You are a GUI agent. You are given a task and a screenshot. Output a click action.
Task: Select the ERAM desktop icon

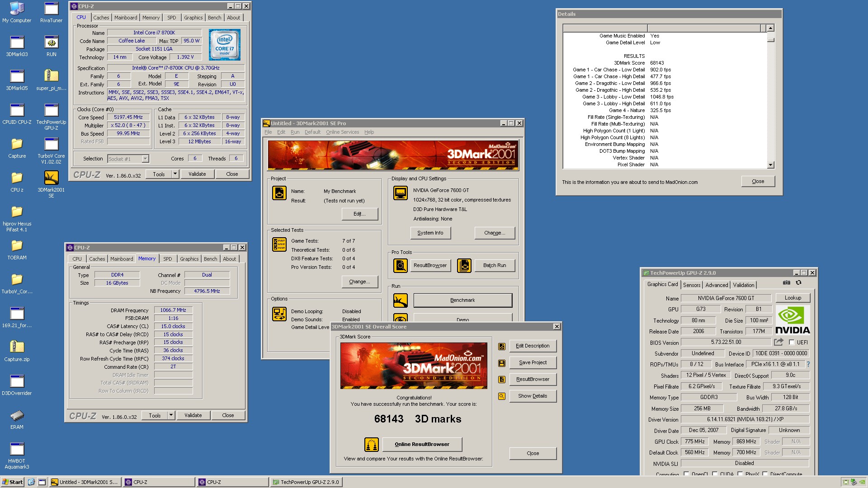coord(17,419)
